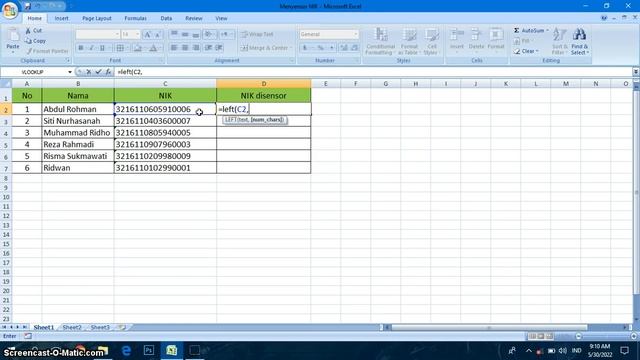Activate Format Painter
Image resolution: width=640 pixels, height=360 pixels.
click(x=47, y=51)
